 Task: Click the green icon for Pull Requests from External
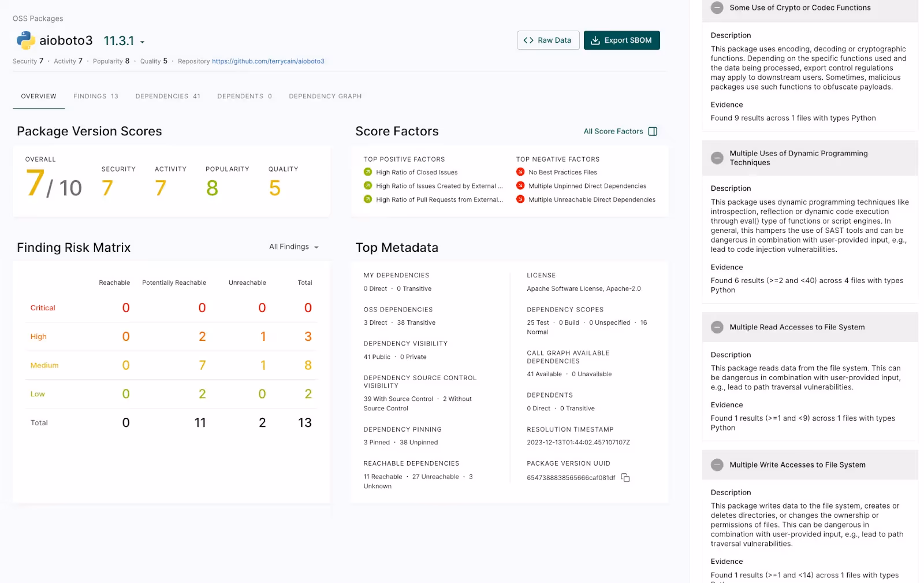pos(368,199)
